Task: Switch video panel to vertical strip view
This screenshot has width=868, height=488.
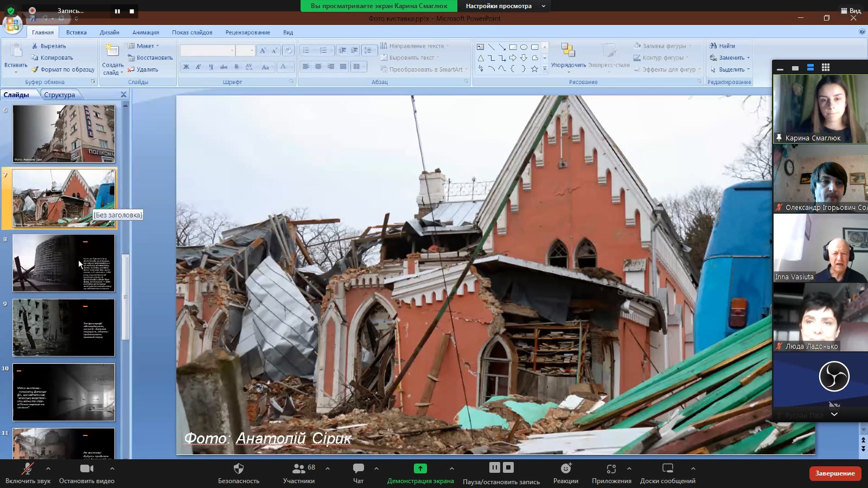Action: click(810, 68)
